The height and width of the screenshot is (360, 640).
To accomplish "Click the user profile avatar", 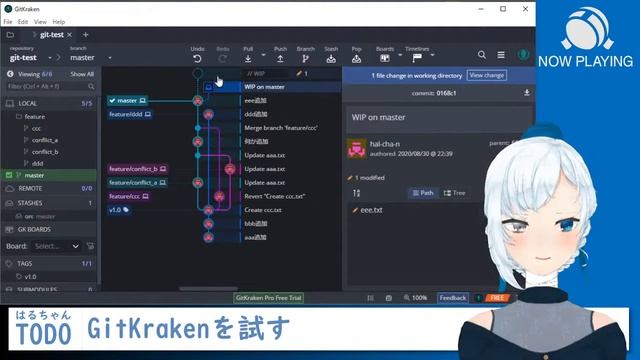I will (x=523, y=55).
